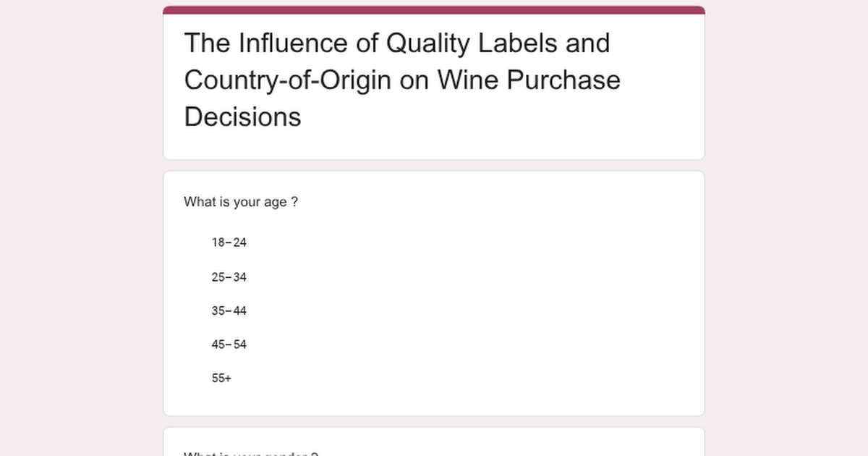Screen dimensions: 868x456
Task: Pick the 35–44 age option
Action: 229,311
